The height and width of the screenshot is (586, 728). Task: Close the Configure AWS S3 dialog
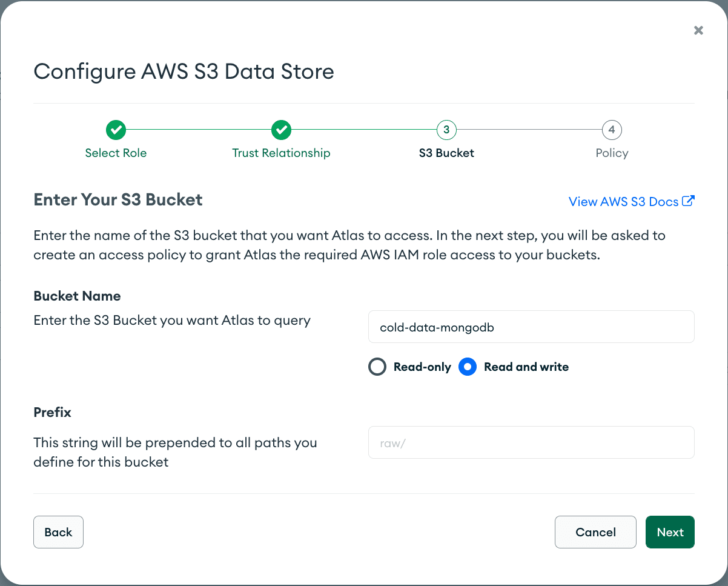coord(698,30)
